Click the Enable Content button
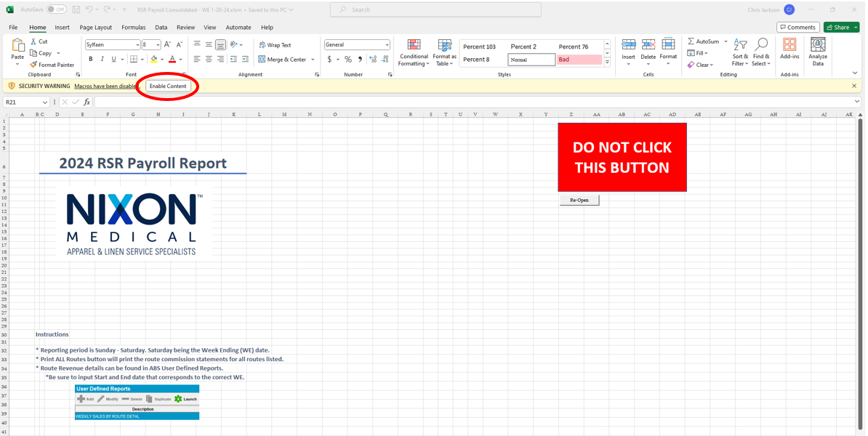Viewport: 868px width, 436px height. [168, 86]
